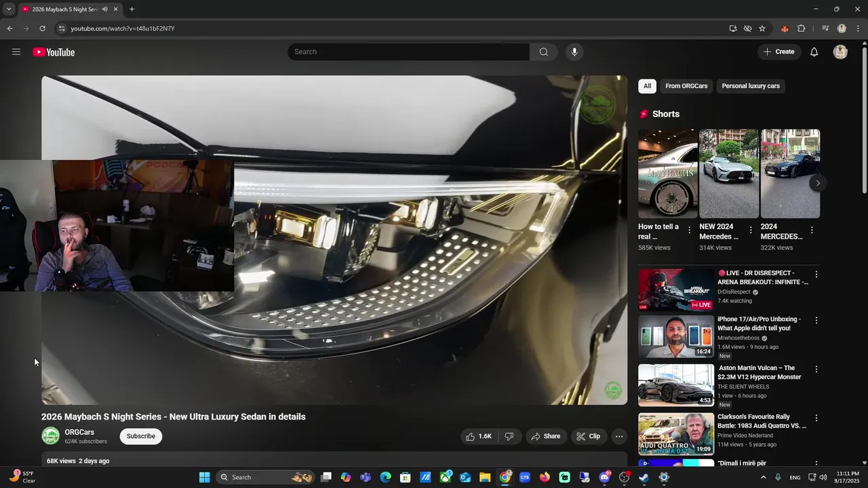Bookmark this page with the star
868x488 pixels.
click(762, 28)
